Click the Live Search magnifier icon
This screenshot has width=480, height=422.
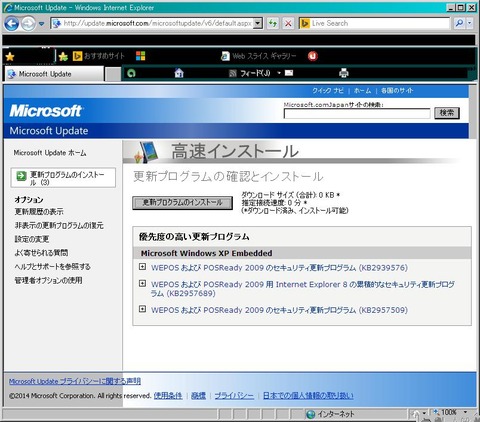[459, 23]
